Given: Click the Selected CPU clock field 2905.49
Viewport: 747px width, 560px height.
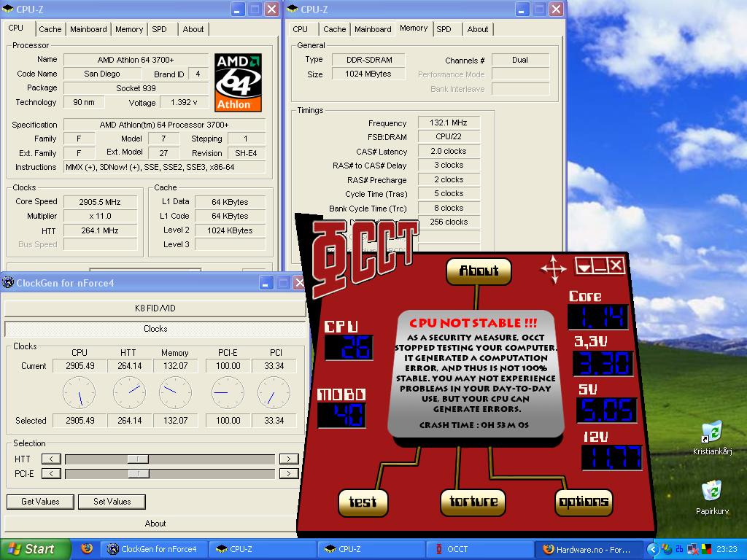Looking at the screenshot, I should point(80,421).
